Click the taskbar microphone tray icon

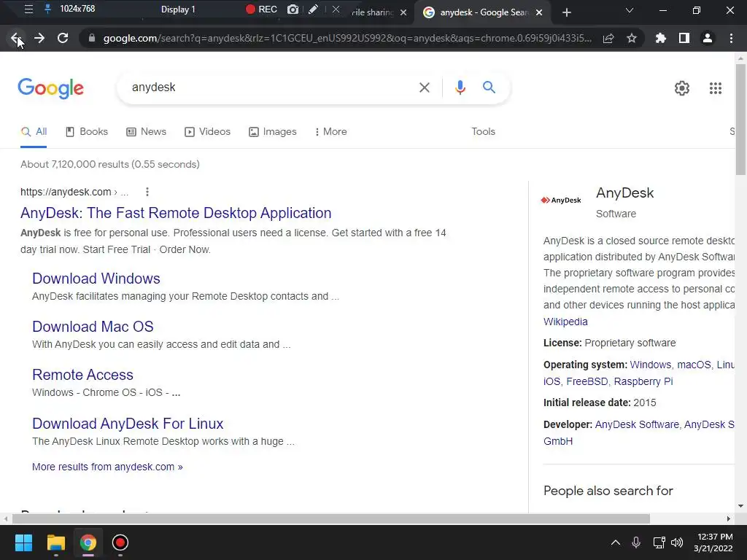pyautogui.click(x=636, y=542)
